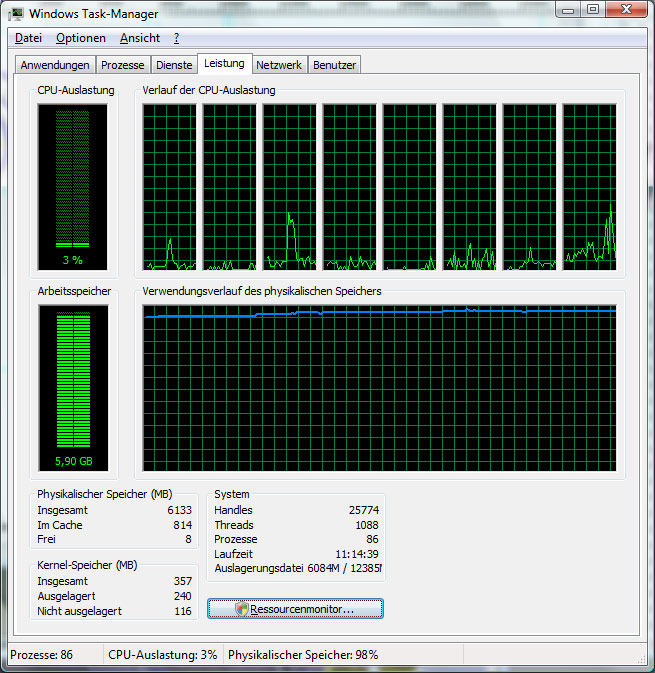Screen dimensions: 655x673
Task: Open the Optionen menu
Action: click(81, 38)
